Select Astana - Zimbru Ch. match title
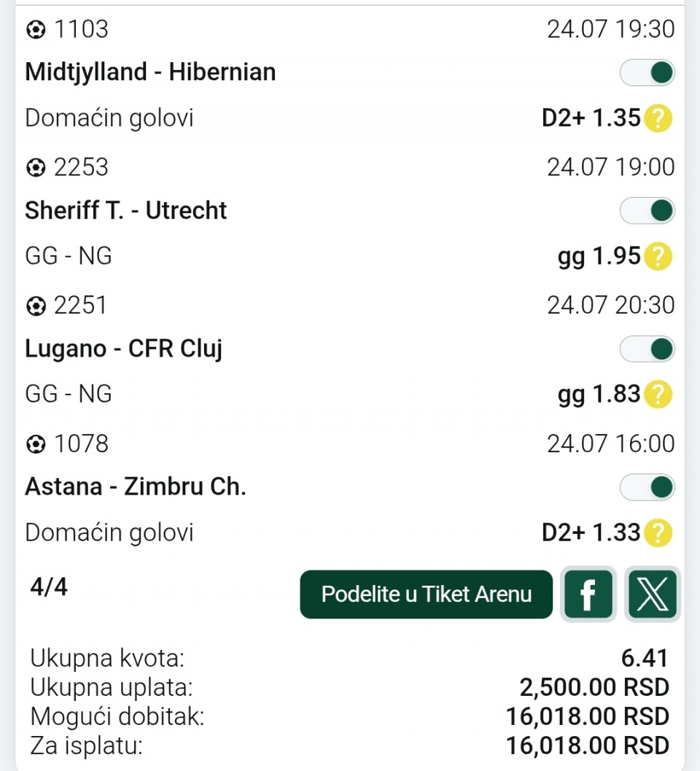 (x=136, y=487)
